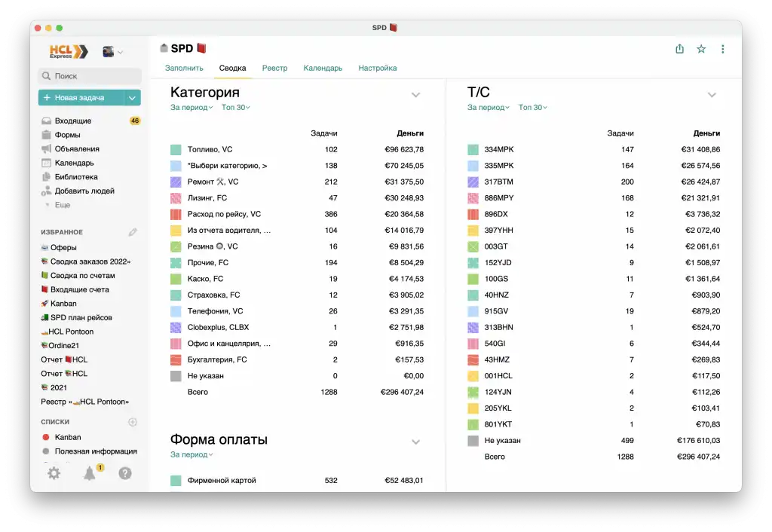This screenshot has width=772, height=532.
Task: Click the Фирменной картой payment row
Action: click(x=297, y=480)
